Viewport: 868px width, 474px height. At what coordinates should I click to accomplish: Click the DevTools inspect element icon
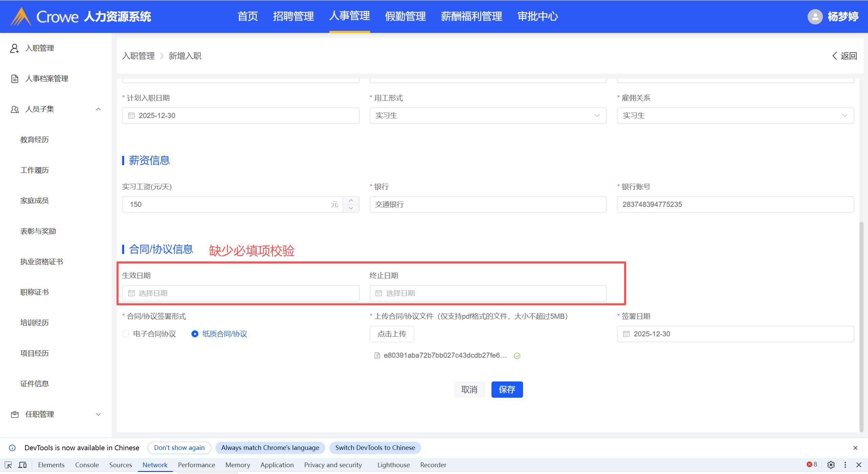click(8, 465)
